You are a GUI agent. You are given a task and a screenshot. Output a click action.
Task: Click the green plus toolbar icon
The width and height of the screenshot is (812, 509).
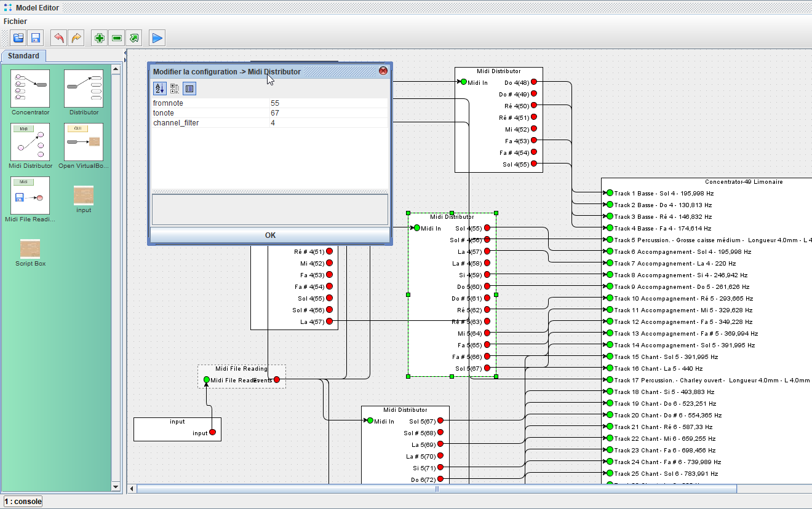click(x=100, y=38)
